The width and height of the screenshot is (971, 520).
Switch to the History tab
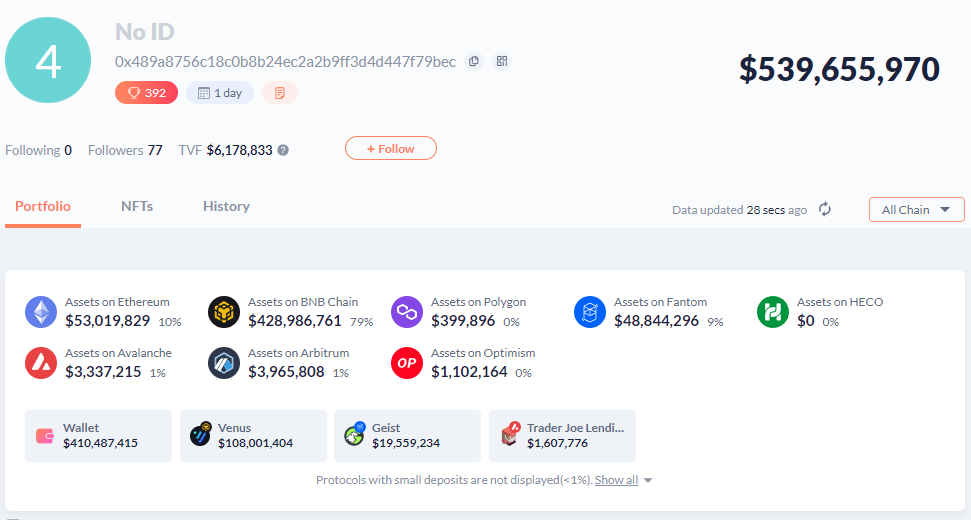pos(226,206)
